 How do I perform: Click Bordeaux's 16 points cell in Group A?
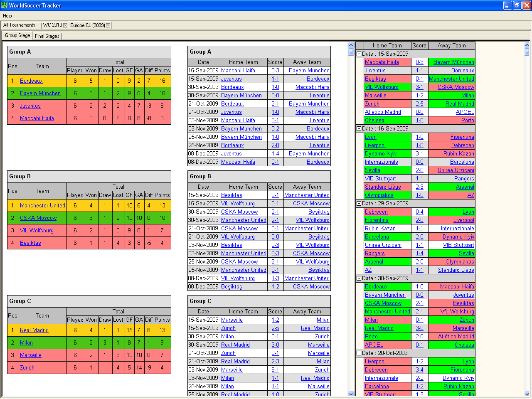(162, 81)
